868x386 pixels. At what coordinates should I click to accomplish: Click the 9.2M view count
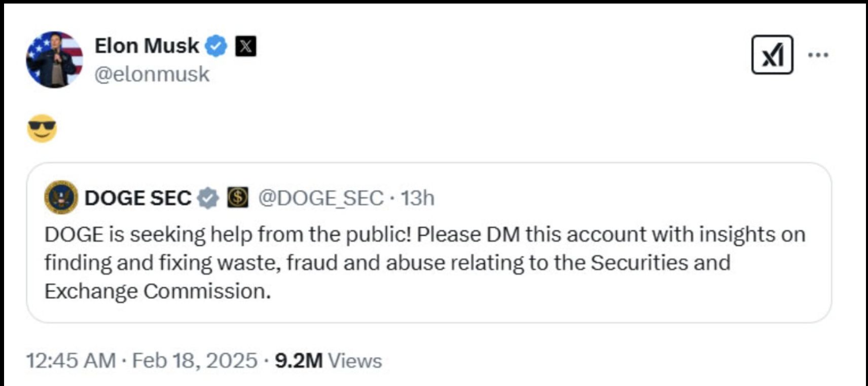pos(299,361)
